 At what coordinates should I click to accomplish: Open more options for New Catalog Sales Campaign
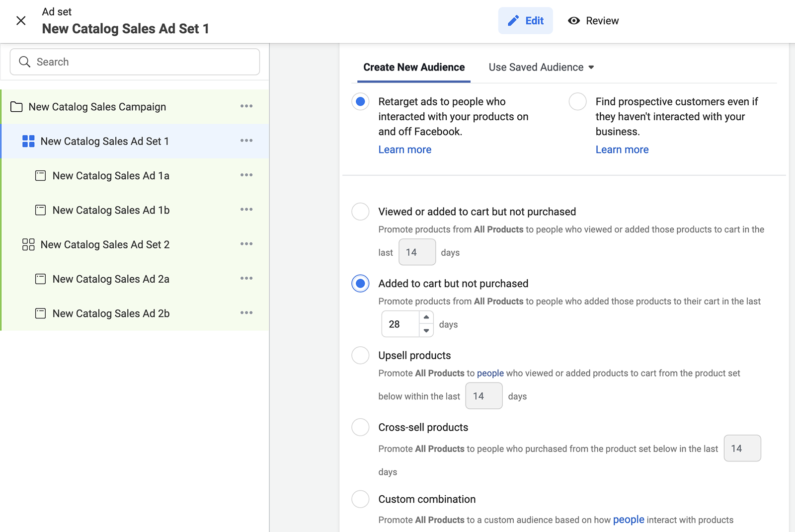coord(246,106)
